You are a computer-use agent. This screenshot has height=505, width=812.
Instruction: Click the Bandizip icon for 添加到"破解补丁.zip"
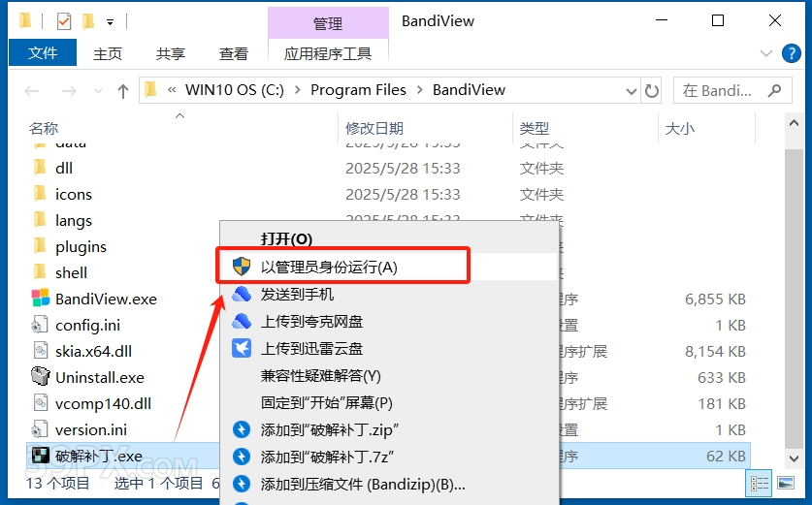tap(242, 429)
